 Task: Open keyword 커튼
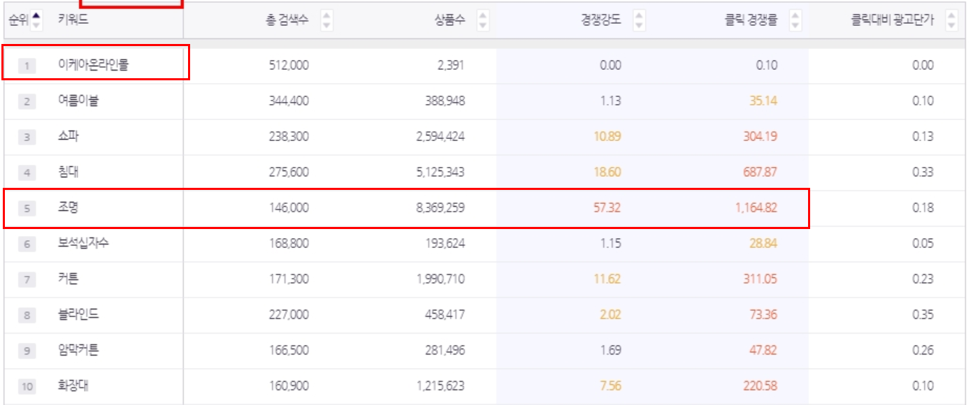(x=69, y=279)
